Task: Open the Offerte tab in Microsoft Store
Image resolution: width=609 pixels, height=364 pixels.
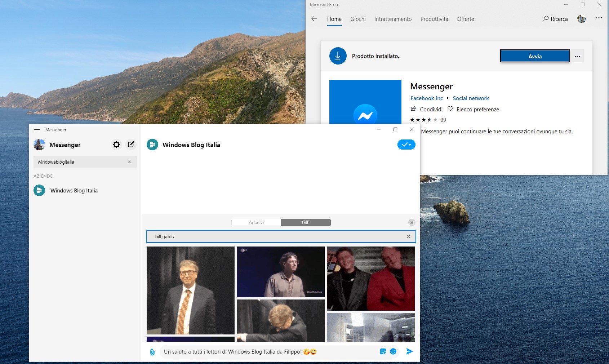Action: (466, 19)
